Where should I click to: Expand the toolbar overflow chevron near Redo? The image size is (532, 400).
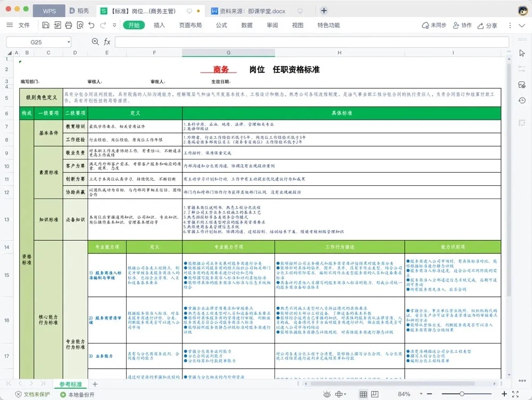[x=115, y=25]
